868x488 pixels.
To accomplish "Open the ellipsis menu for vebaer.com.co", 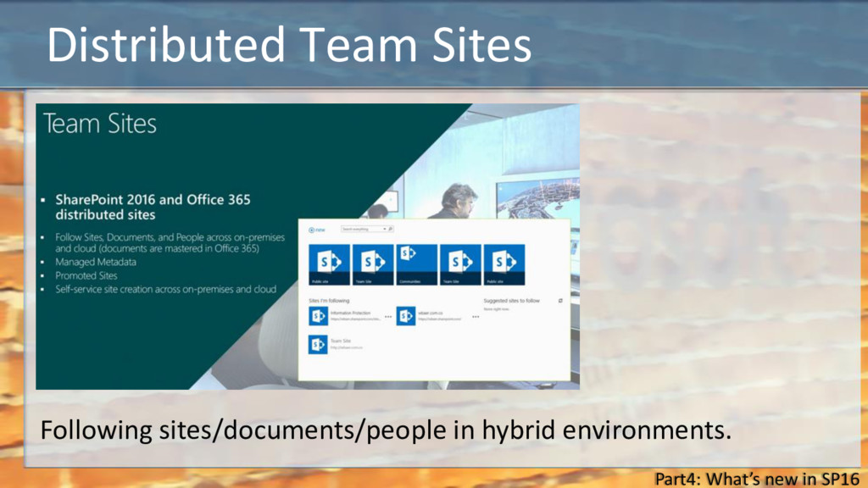I will tap(476, 317).
